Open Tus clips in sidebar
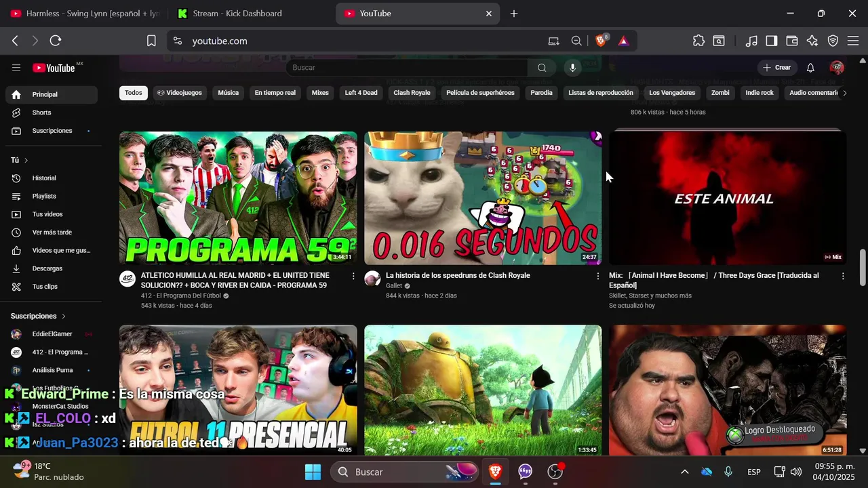 pos(52,286)
